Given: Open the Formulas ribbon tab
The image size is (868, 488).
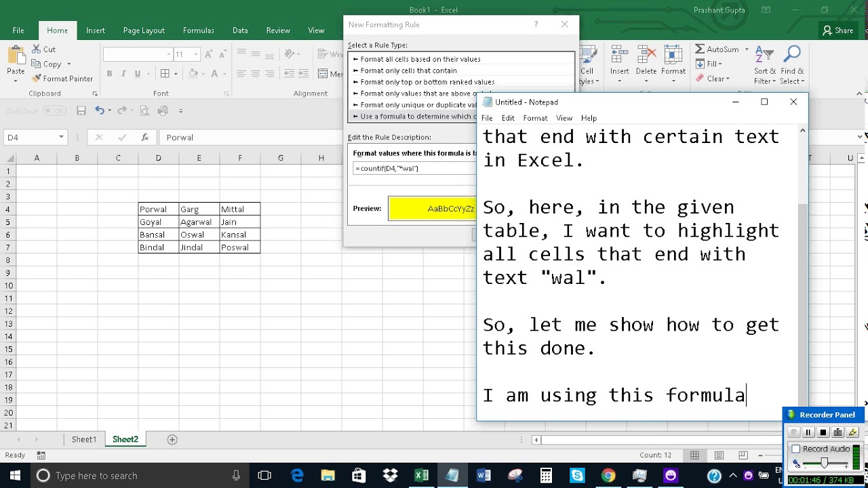Looking at the screenshot, I should pos(198,30).
